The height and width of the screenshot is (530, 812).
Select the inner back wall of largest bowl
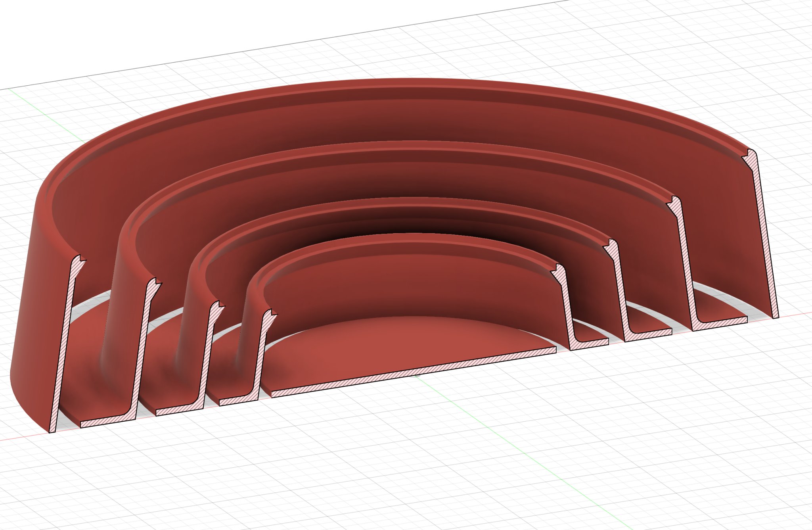tap(396, 119)
